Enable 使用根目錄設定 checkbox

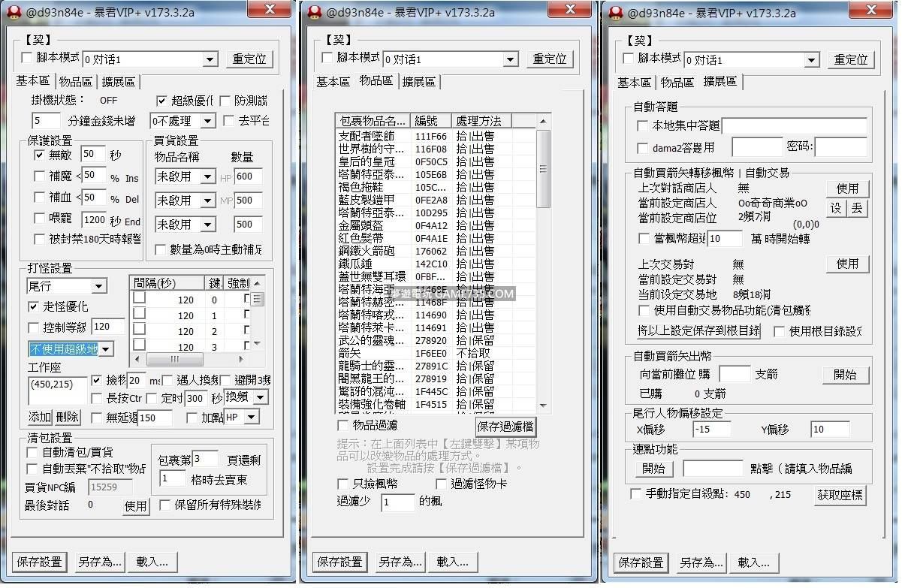779,330
